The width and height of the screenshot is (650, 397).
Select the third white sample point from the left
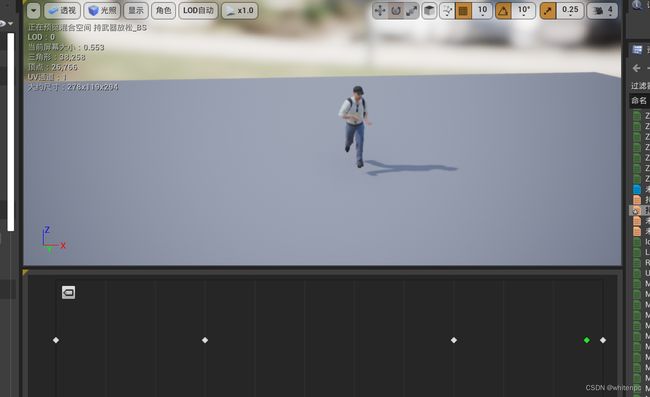454,340
